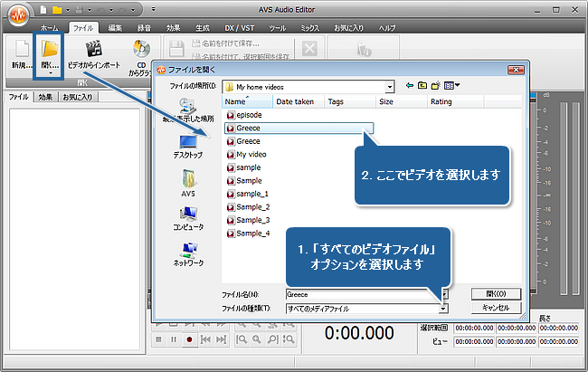Sort file list by Name column header
Viewport: 588px width, 372px height.
pos(247,101)
